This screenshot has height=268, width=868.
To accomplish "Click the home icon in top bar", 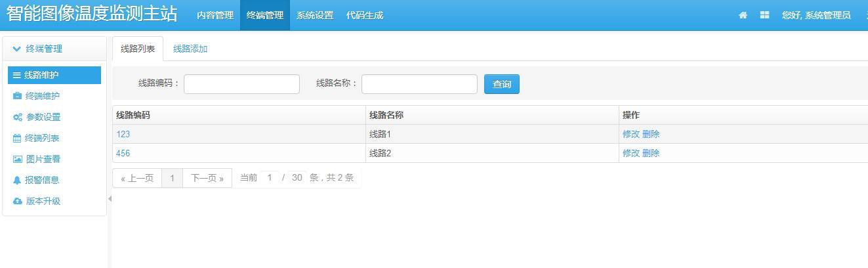I will point(743,15).
